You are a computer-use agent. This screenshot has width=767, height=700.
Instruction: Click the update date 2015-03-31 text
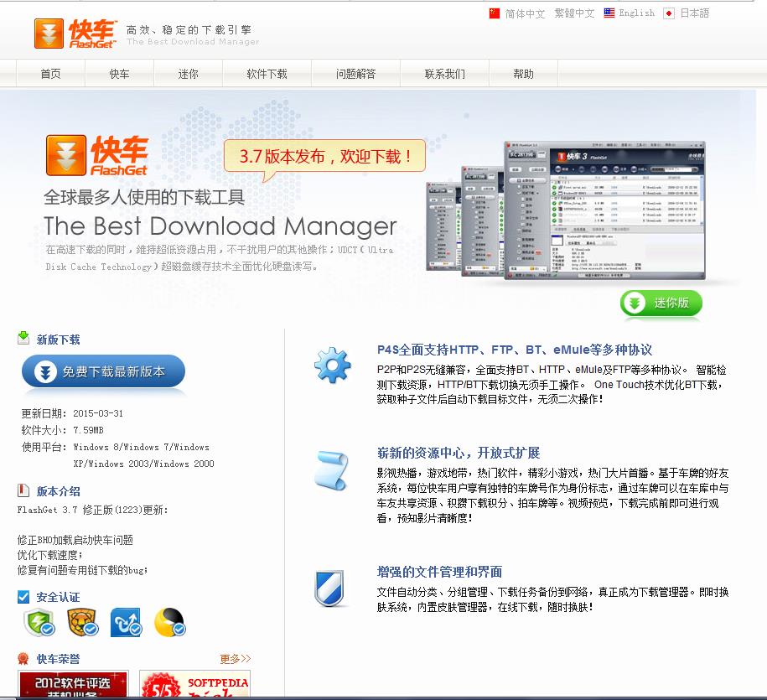coord(98,413)
